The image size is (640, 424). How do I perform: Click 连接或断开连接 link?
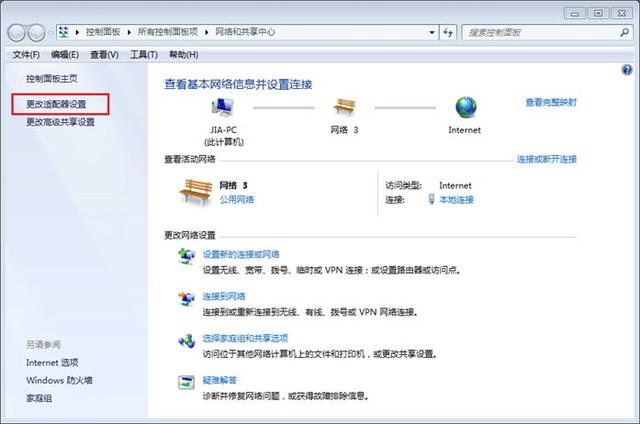click(547, 159)
